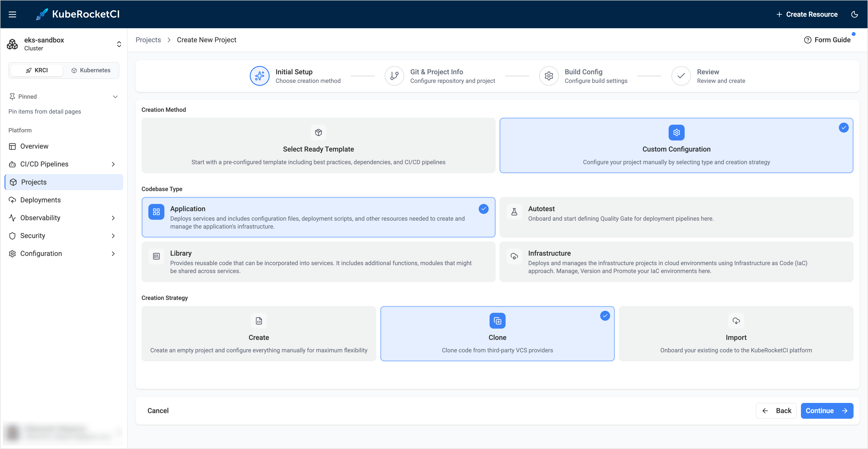
Task: Click the Create file-code icon
Action: coord(259,321)
